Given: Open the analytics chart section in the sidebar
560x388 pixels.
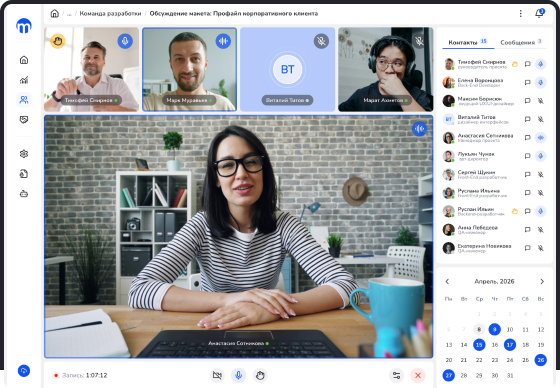Looking at the screenshot, I should point(24,80).
